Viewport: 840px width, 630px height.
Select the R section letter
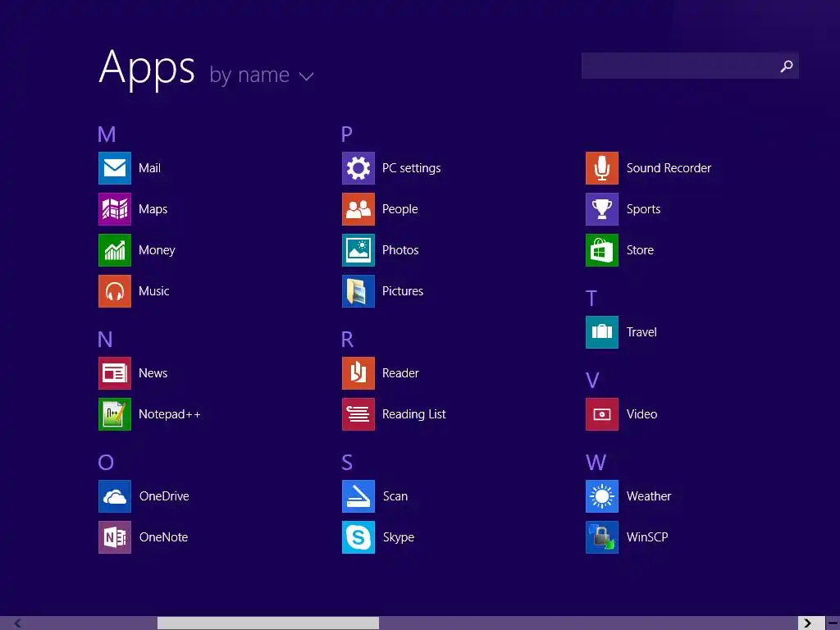(x=347, y=339)
